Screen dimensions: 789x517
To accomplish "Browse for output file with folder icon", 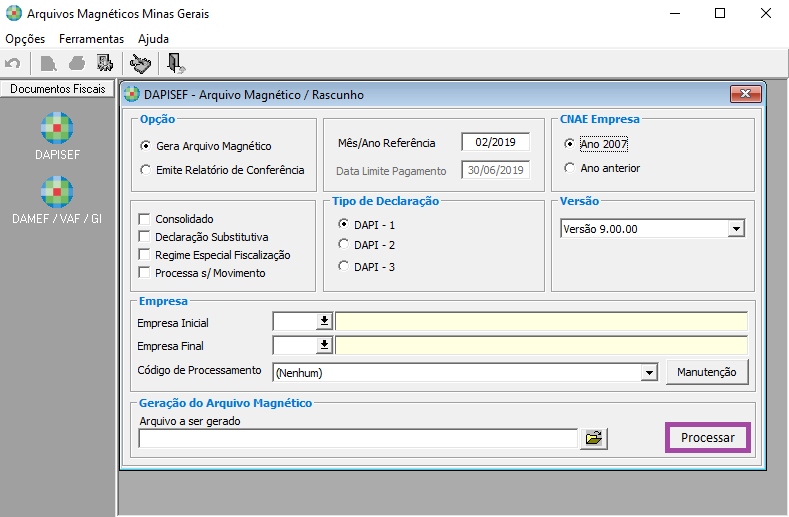I will pos(594,438).
